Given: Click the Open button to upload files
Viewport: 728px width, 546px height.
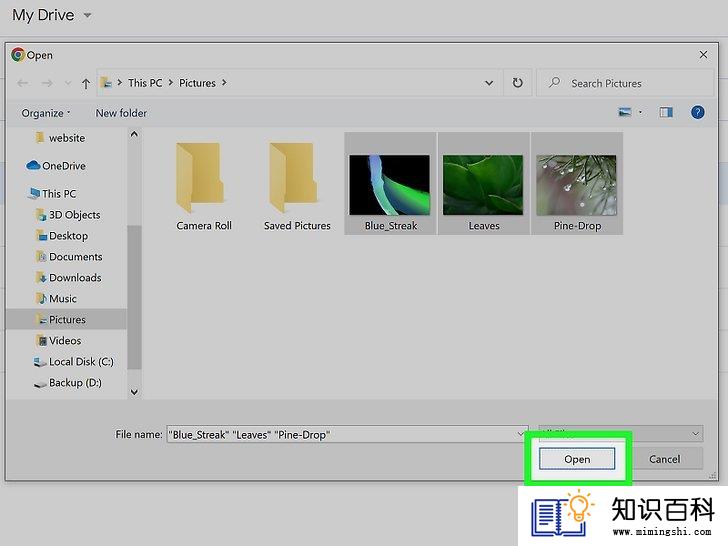Looking at the screenshot, I should 577,459.
